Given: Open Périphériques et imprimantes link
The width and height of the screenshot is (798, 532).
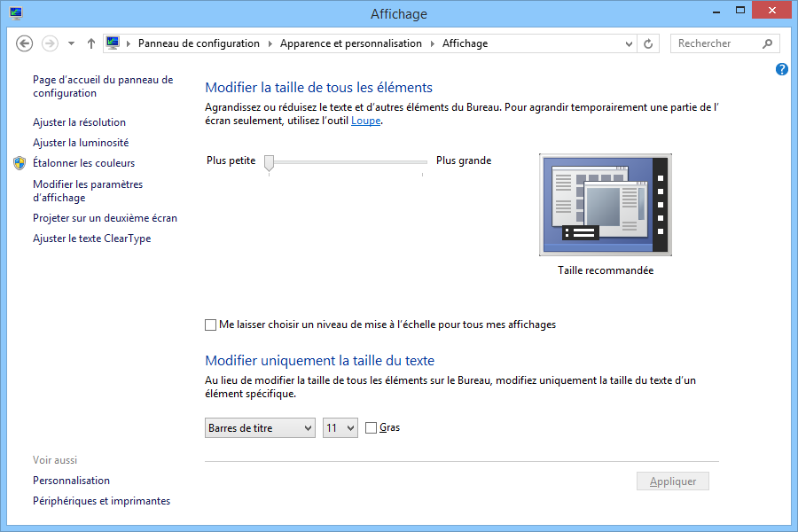Looking at the screenshot, I should coord(102,501).
